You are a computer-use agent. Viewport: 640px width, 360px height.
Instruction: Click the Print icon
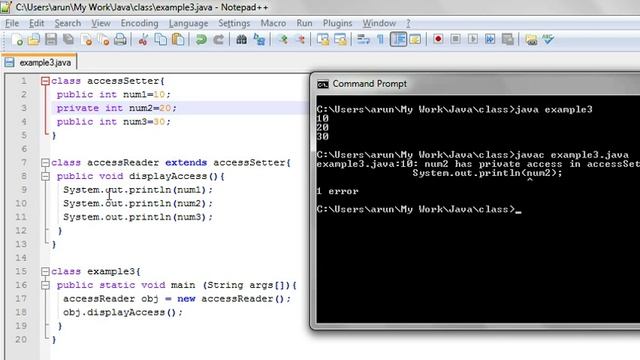pyautogui.click(x=120, y=40)
